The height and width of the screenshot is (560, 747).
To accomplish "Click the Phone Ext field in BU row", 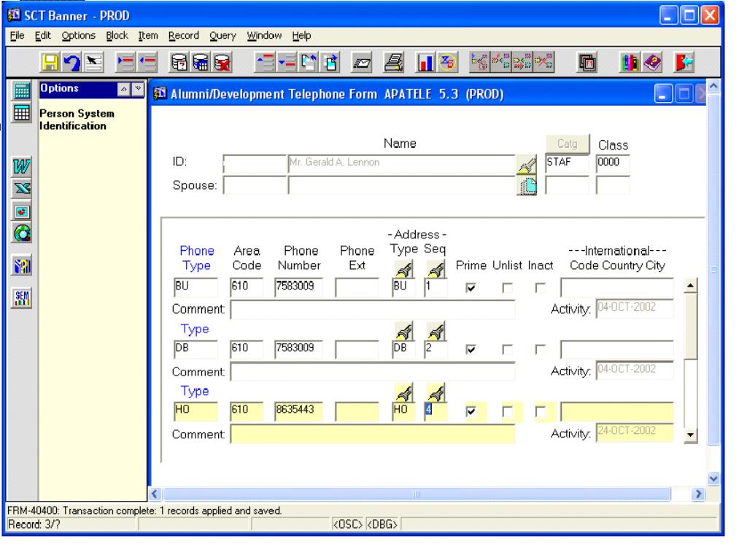I will pyautogui.click(x=357, y=287).
